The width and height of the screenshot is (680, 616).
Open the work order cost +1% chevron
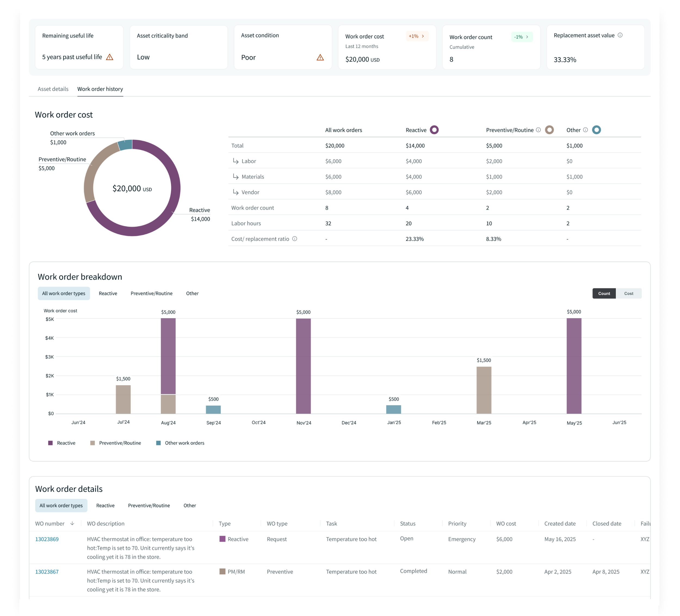[x=423, y=36]
